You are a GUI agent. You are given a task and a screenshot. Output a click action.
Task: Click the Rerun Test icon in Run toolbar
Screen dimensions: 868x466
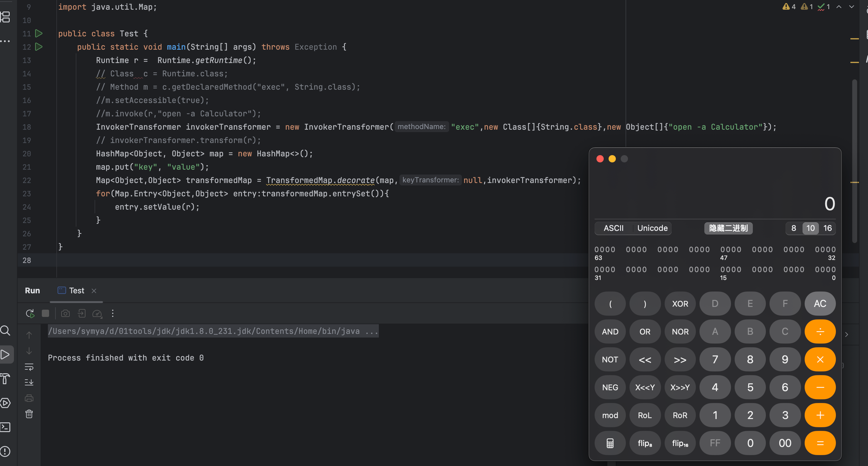pos(30,313)
